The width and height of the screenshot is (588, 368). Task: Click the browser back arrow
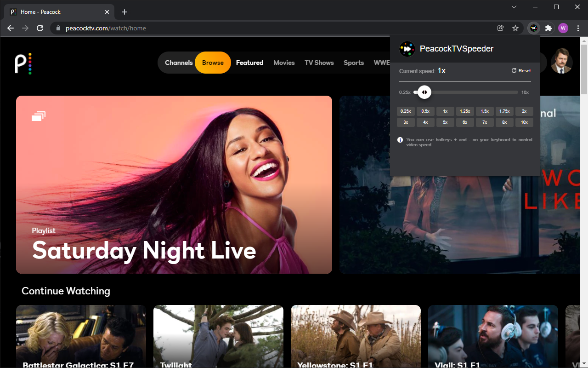pos(10,28)
